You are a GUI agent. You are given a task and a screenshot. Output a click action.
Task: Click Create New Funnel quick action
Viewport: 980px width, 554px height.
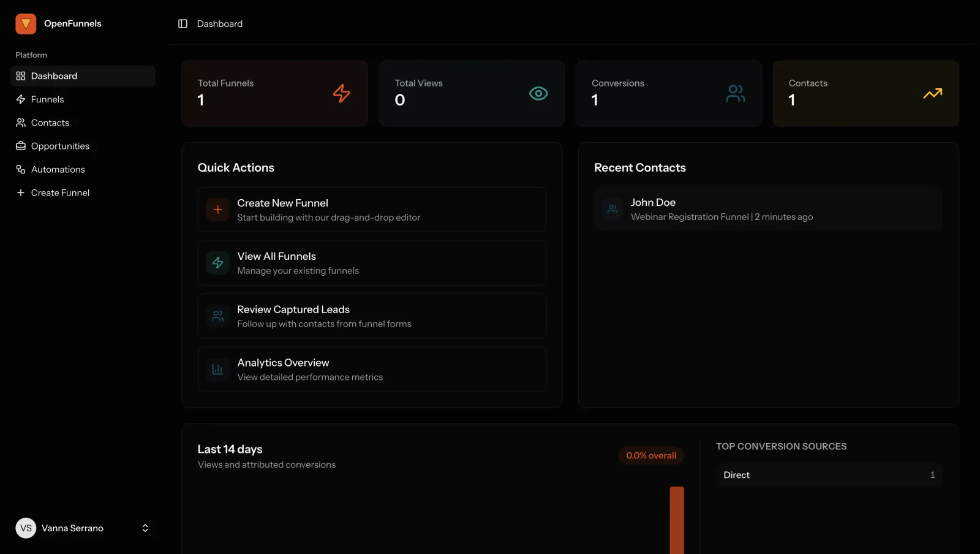point(372,210)
